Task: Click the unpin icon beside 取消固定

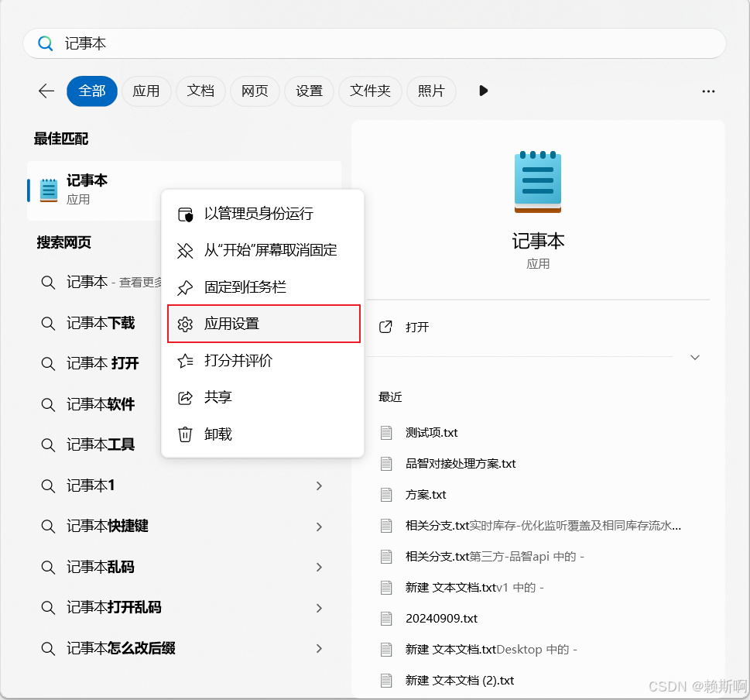Action: coord(185,251)
